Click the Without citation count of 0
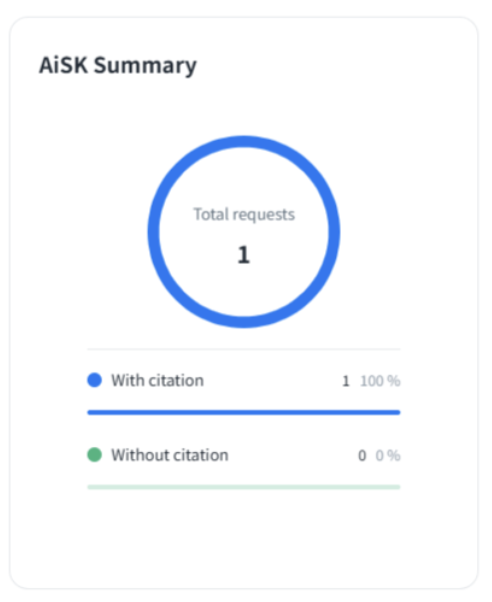The image size is (492, 602). click(x=362, y=455)
